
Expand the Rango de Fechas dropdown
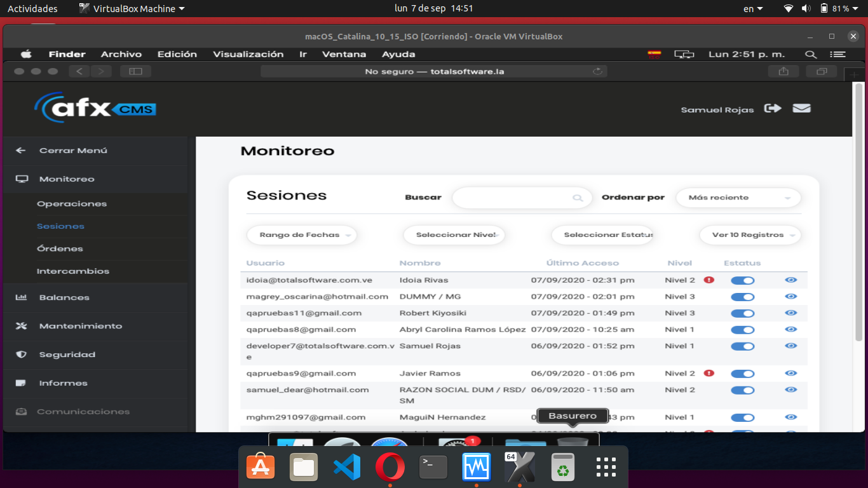pyautogui.click(x=302, y=235)
